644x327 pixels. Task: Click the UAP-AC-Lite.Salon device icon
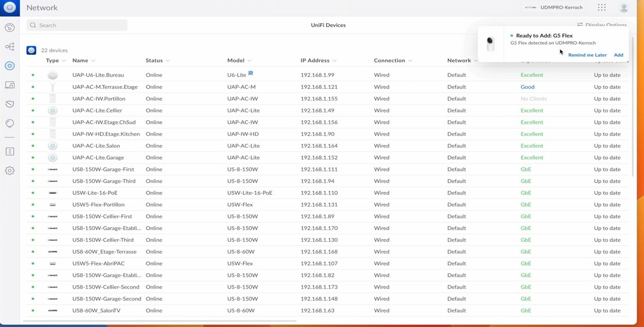pos(53,146)
